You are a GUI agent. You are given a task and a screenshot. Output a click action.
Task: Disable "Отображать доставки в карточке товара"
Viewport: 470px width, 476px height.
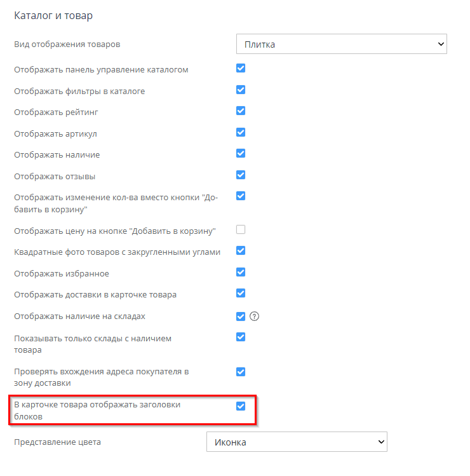(x=241, y=294)
